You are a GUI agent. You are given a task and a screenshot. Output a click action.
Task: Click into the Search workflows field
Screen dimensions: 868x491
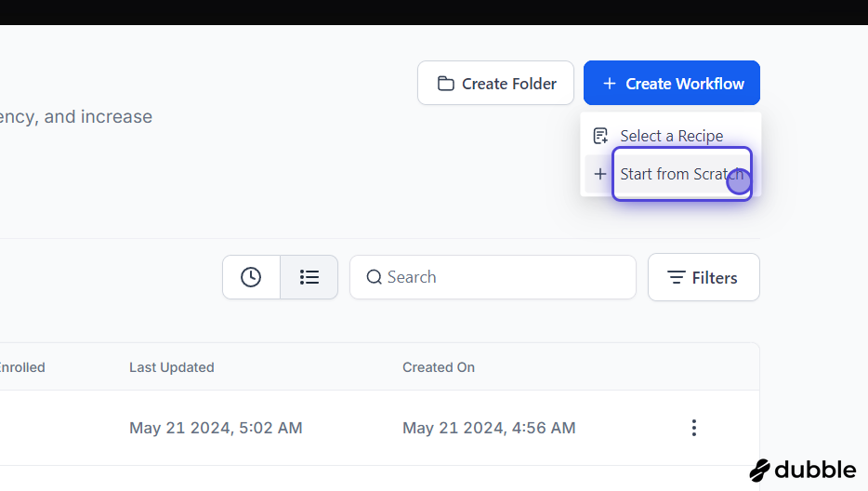point(493,277)
